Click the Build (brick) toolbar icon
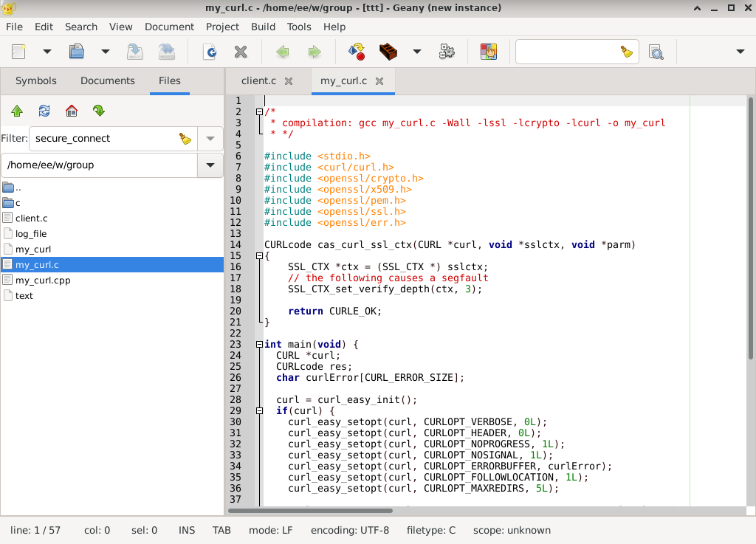The width and height of the screenshot is (756, 544). (x=388, y=52)
